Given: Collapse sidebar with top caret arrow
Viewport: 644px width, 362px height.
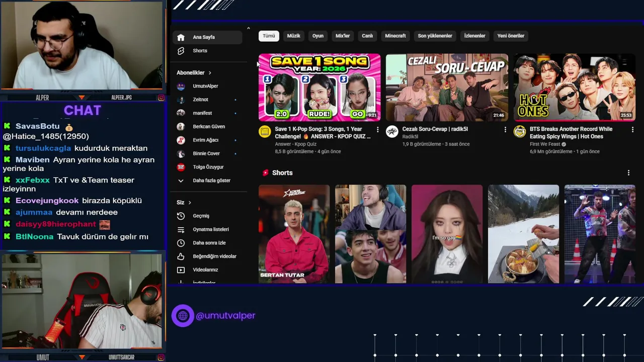Looking at the screenshot, I should [x=248, y=28].
